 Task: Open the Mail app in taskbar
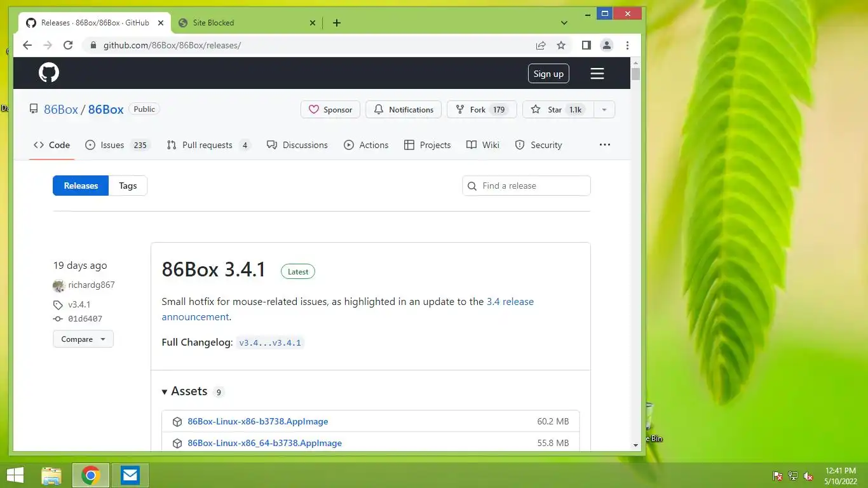[130, 475]
